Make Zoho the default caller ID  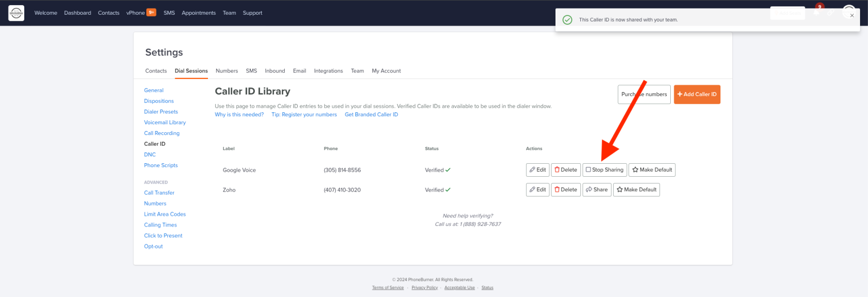click(636, 190)
